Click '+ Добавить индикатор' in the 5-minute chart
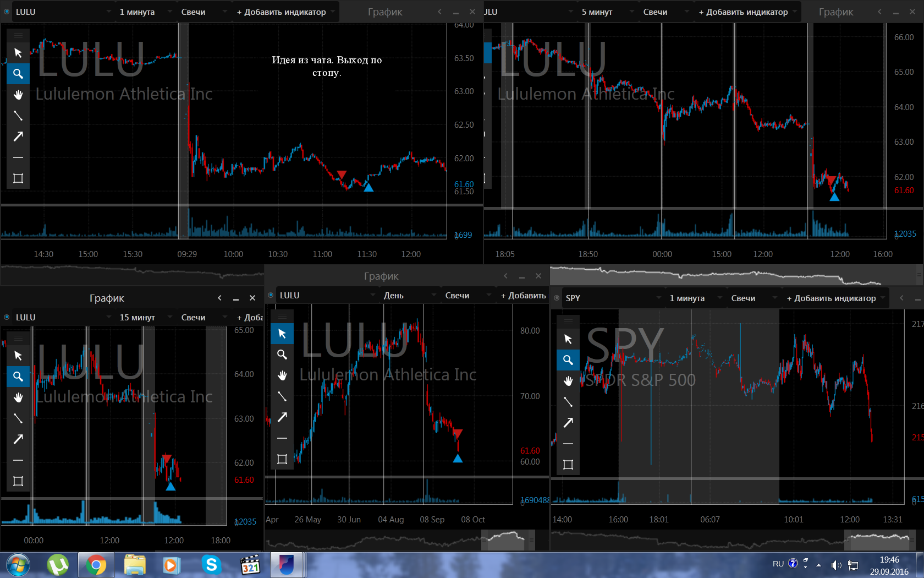This screenshot has width=924, height=578. (747, 12)
